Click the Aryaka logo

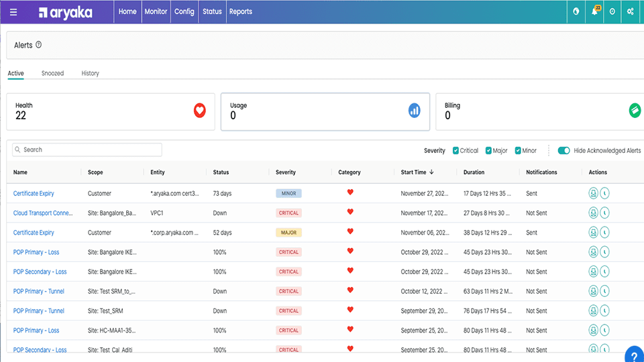pos(65,12)
